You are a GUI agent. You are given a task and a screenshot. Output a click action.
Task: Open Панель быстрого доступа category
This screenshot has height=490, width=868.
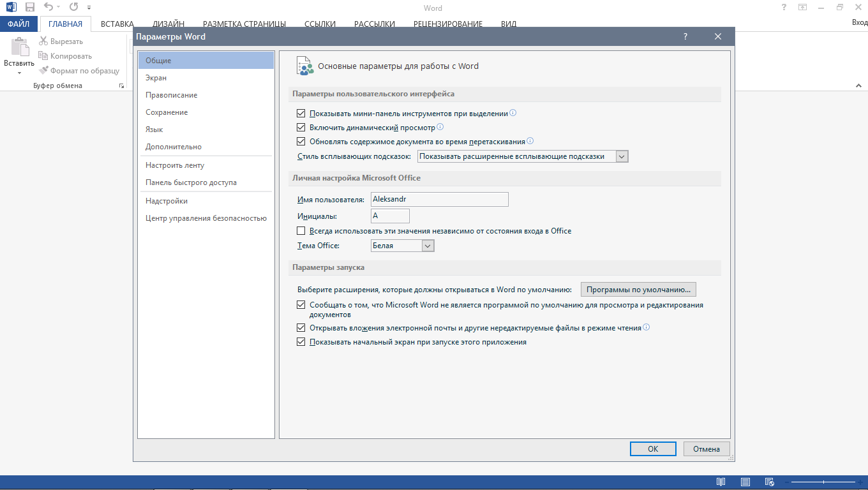click(x=206, y=182)
